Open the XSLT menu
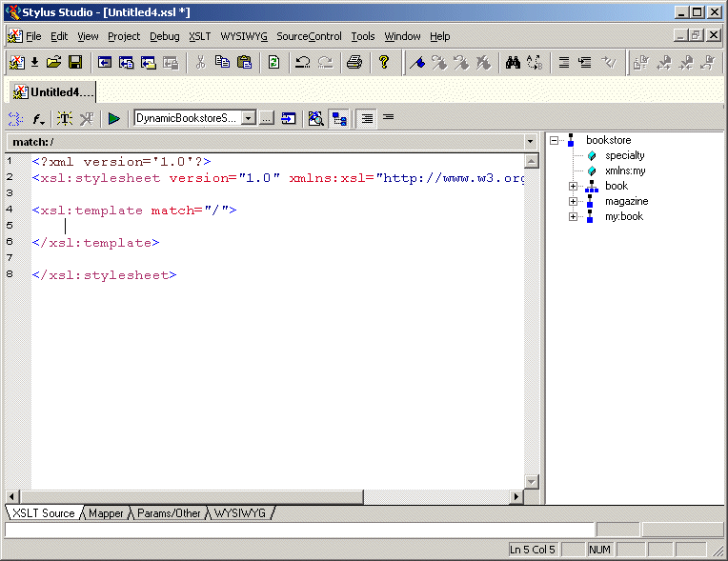 coord(199,36)
